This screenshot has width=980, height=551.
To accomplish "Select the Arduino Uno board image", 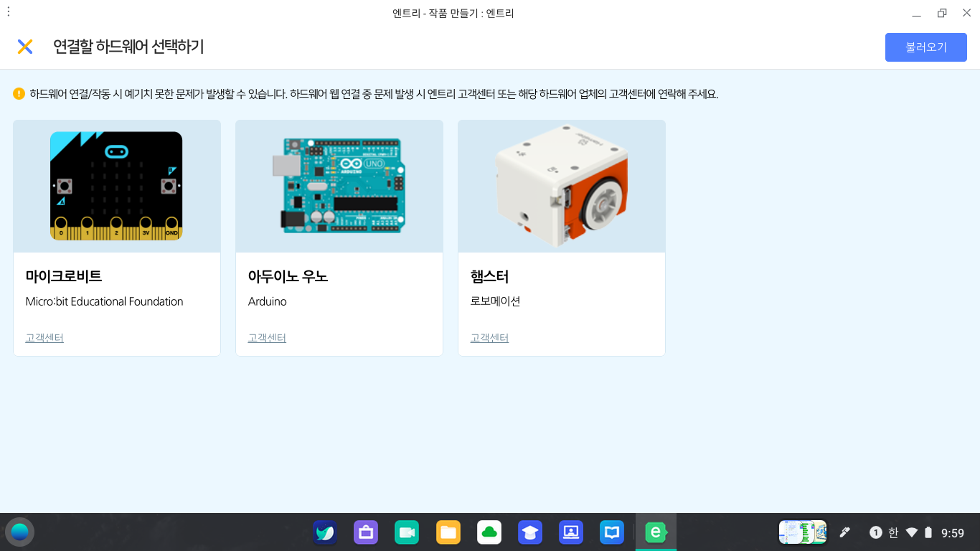I will (x=339, y=186).
